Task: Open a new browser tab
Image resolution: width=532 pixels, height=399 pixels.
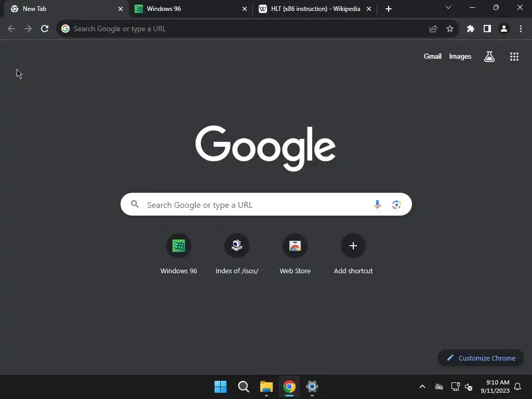Action: pos(389,9)
